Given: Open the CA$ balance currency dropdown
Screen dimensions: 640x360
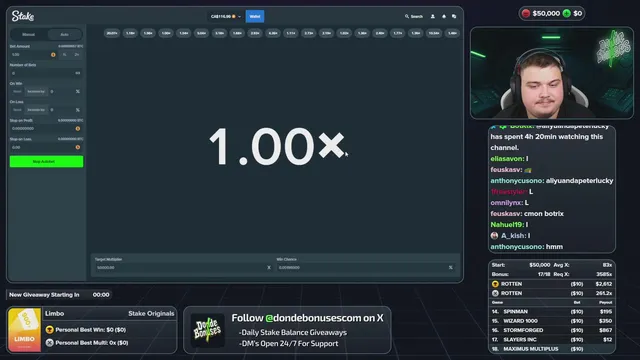Looking at the screenshot, I should (x=226, y=16).
